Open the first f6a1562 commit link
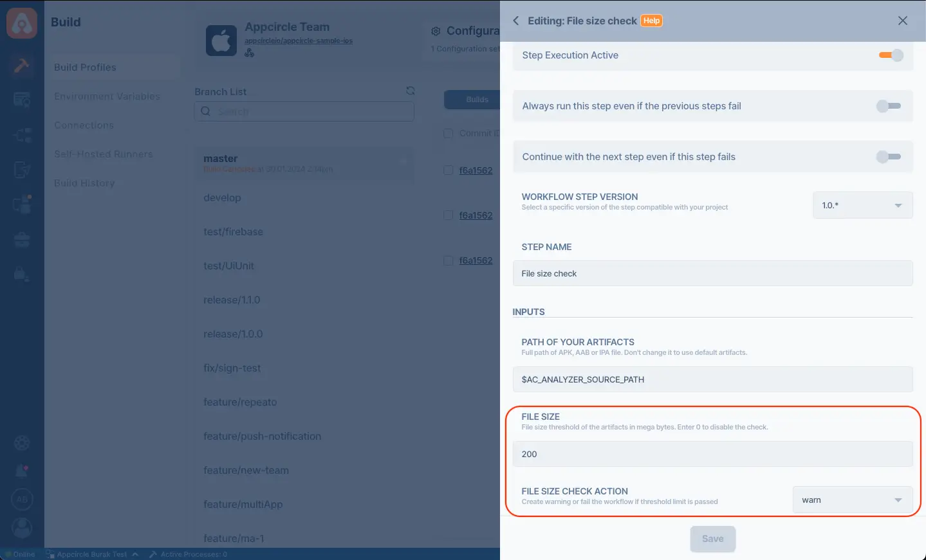 pos(476,170)
